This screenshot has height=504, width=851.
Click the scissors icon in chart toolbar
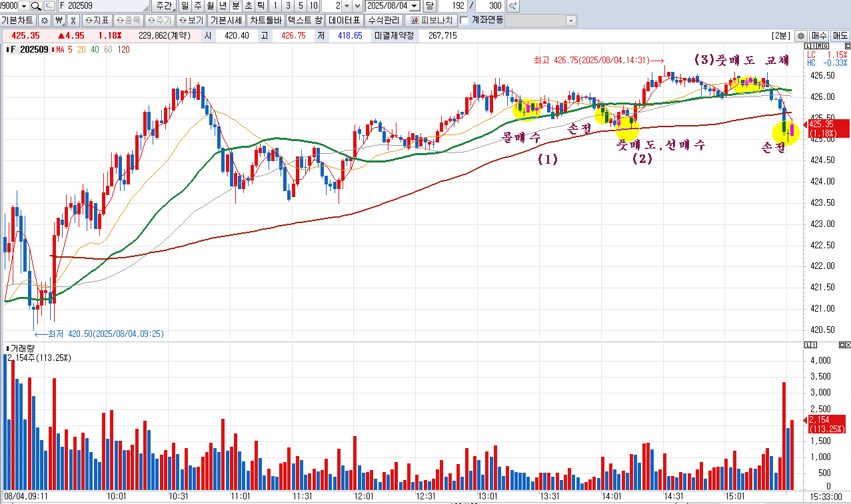tap(73, 21)
